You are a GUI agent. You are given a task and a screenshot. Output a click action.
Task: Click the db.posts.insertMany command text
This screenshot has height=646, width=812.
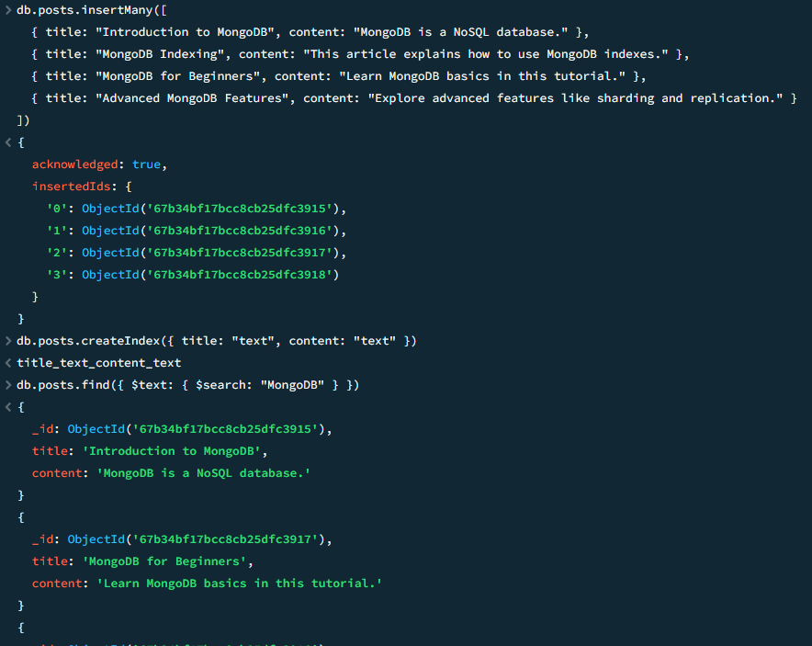click(80, 9)
